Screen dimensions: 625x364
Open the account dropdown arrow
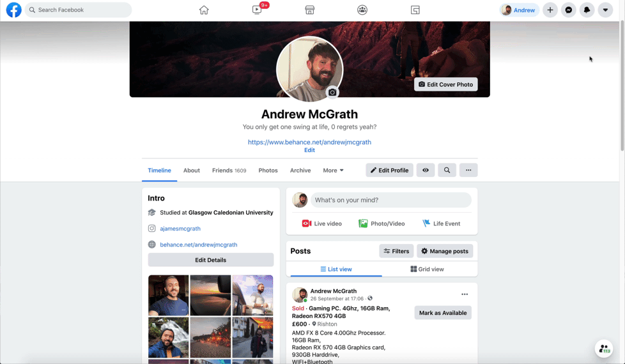pos(605,10)
